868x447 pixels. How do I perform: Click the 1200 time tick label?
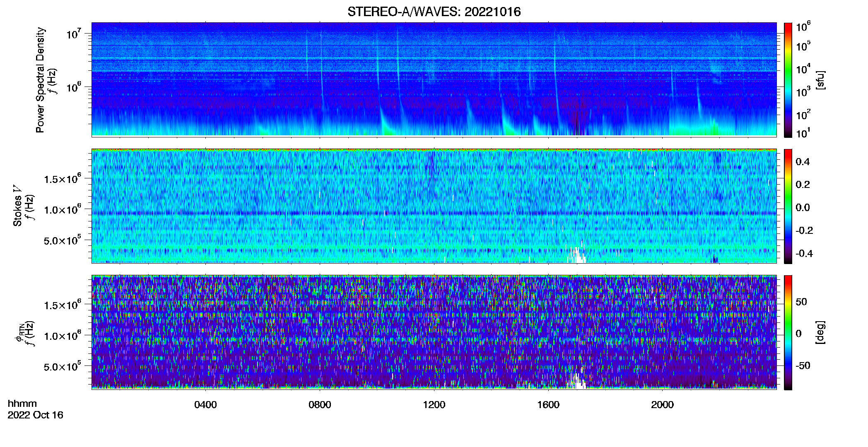click(434, 405)
